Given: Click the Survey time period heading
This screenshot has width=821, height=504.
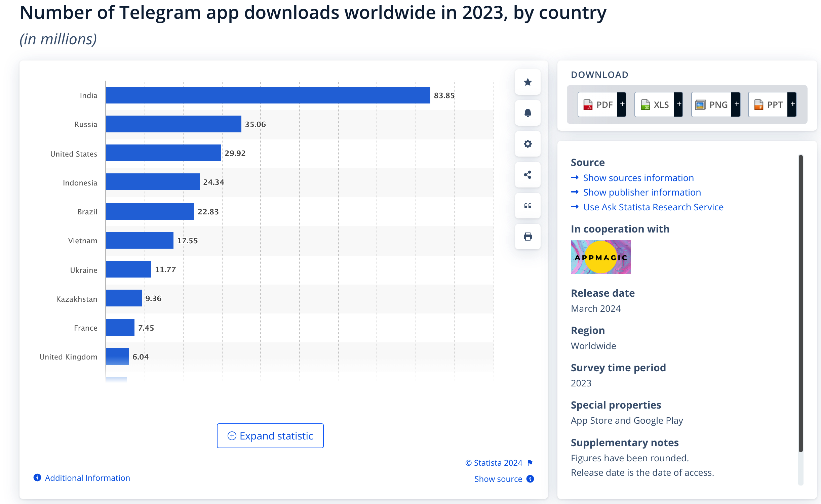Looking at the screenshot, I should [618, 368].
